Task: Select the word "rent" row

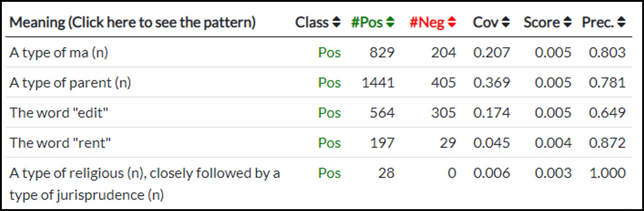Action: tap(60, 143)
